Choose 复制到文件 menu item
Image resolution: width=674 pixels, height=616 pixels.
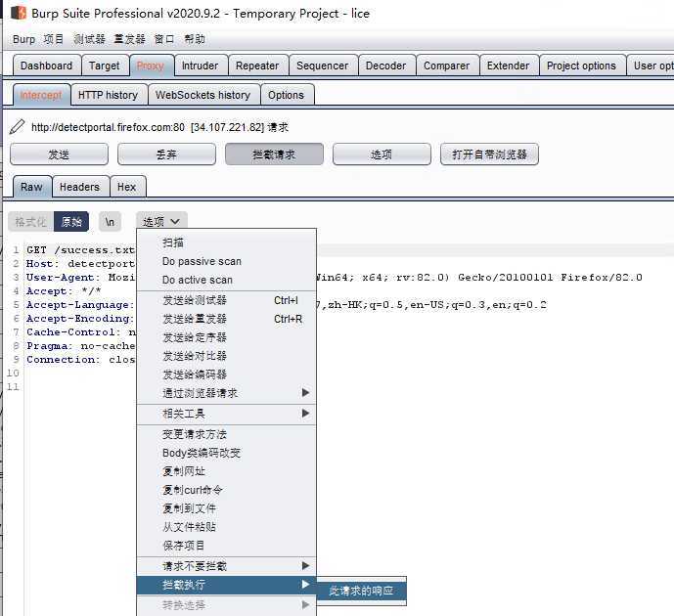click(x=227, y=508)
